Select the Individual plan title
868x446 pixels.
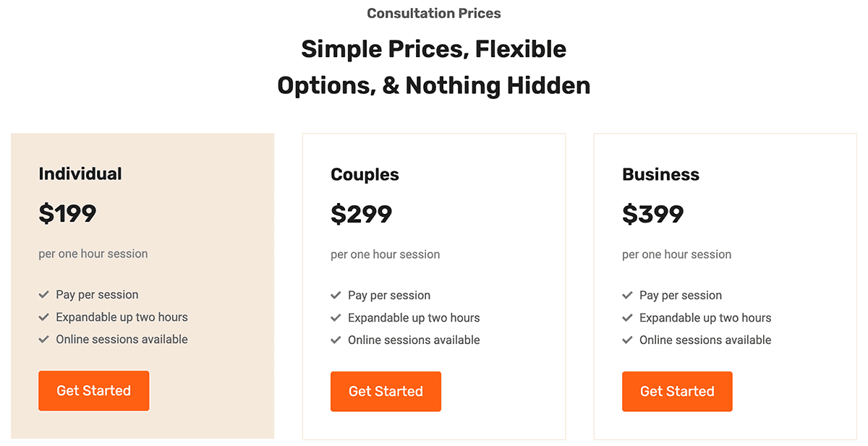click(80, 174)
